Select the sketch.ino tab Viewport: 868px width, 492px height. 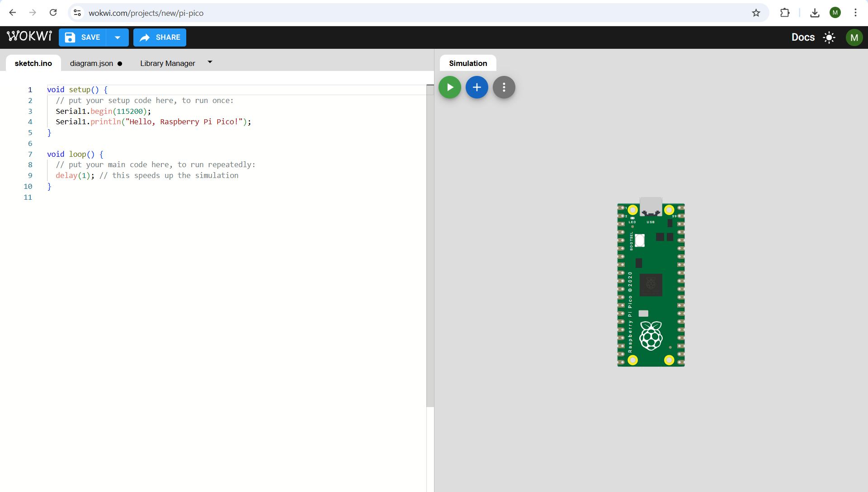pyautogui.click(x=33, y=63)
